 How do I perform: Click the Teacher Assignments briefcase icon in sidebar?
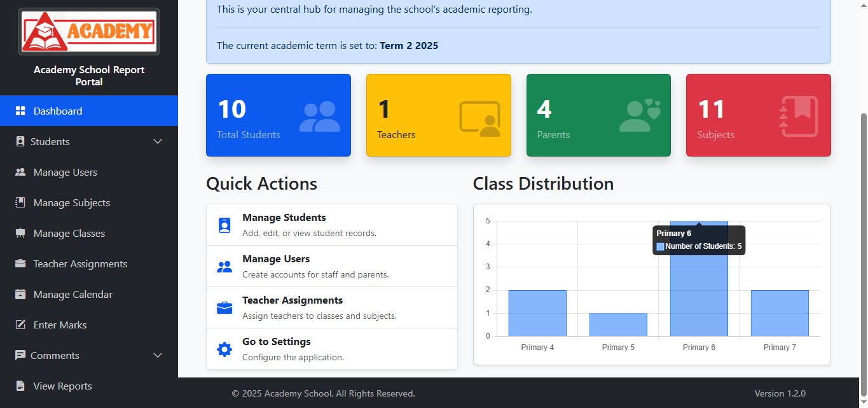tap(20, 264)
